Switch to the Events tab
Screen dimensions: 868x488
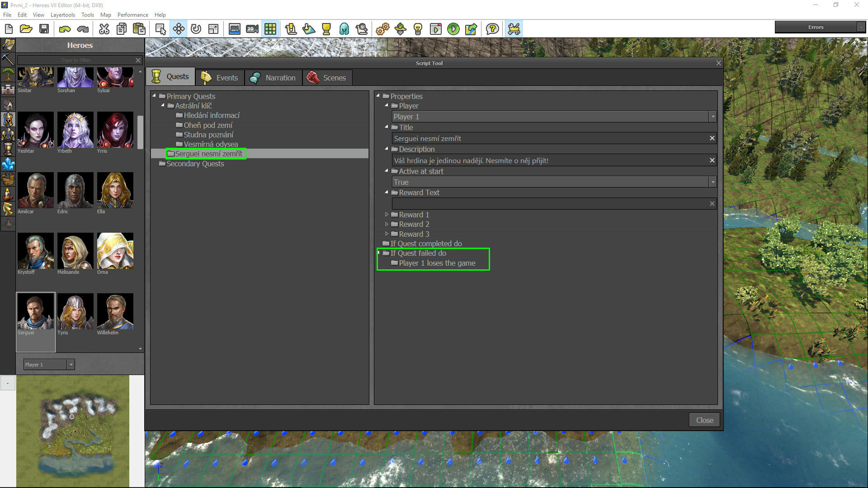pyautogui.click(x=220, y=77)
